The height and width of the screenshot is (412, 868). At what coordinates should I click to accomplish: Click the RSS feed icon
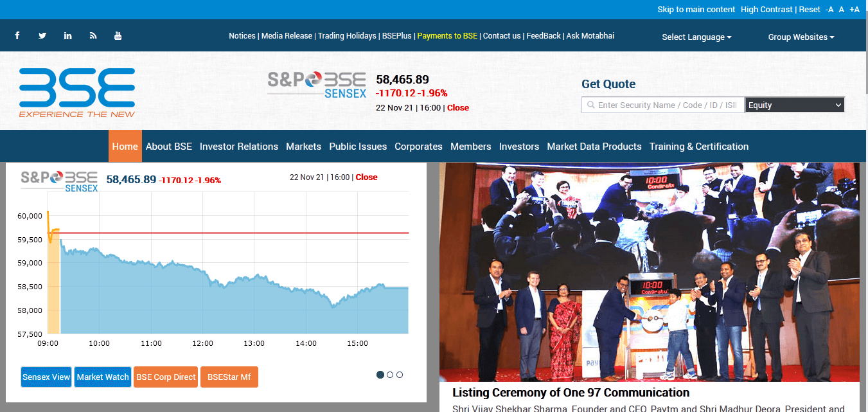pyautogui.click(x=93, y=35)
